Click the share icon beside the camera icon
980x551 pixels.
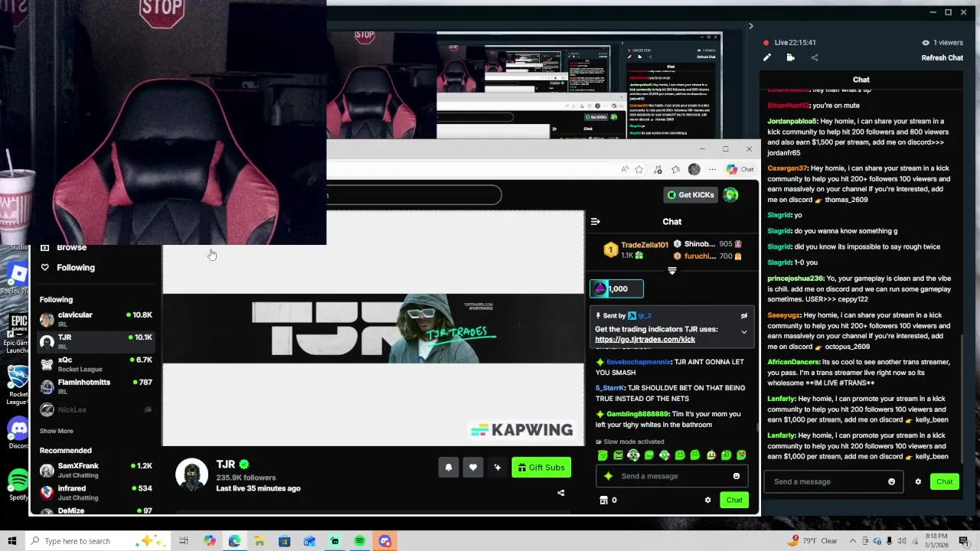[x=815, y=57]
